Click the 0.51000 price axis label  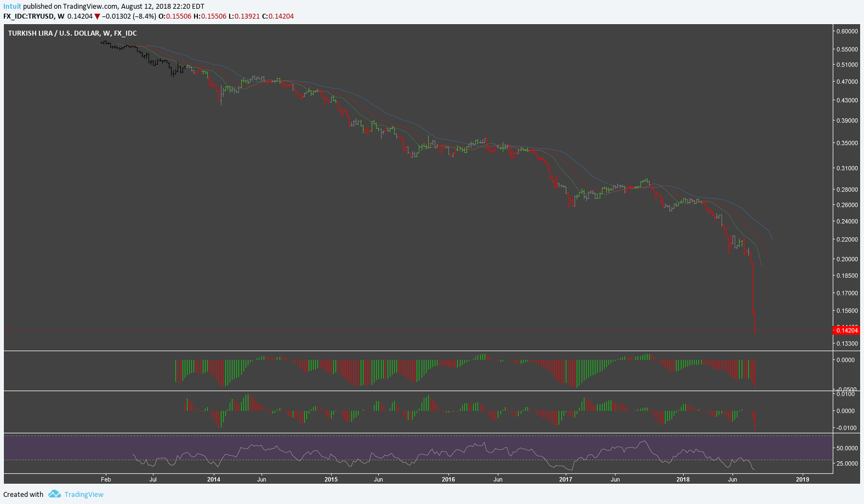(847, 65)
